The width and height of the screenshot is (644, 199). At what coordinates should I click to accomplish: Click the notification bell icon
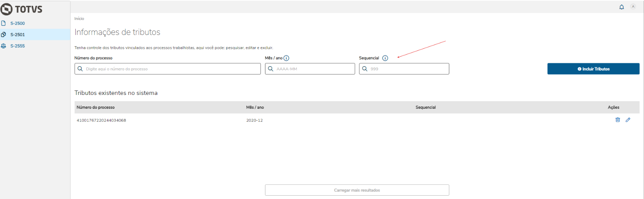[622, 7]
